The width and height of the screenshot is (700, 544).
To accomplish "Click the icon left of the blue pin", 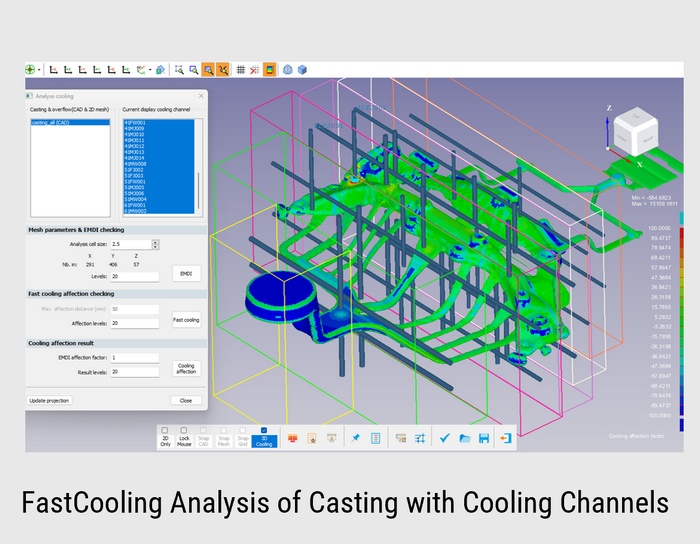I will [331, 438].
